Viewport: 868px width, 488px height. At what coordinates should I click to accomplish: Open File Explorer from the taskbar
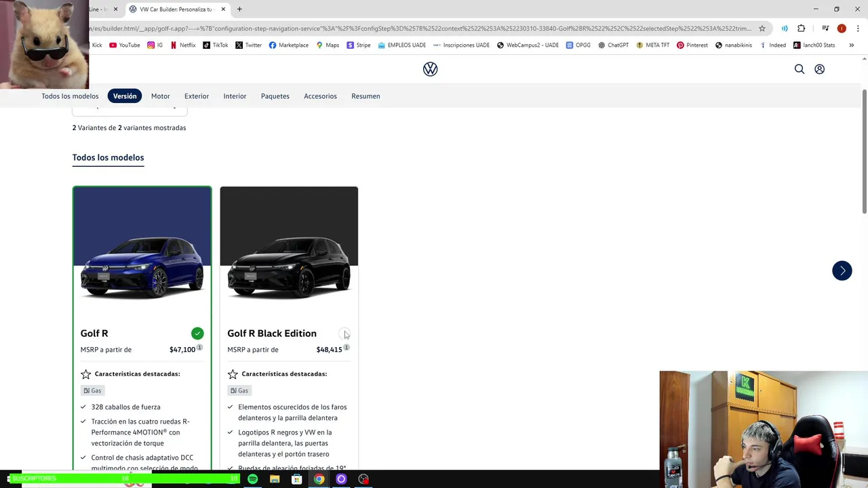275,479
